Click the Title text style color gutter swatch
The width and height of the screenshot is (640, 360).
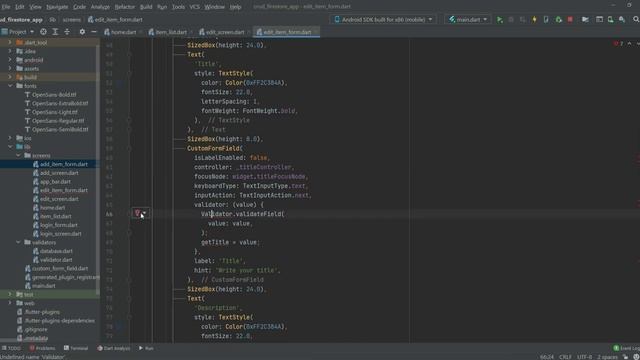(120, 82)
